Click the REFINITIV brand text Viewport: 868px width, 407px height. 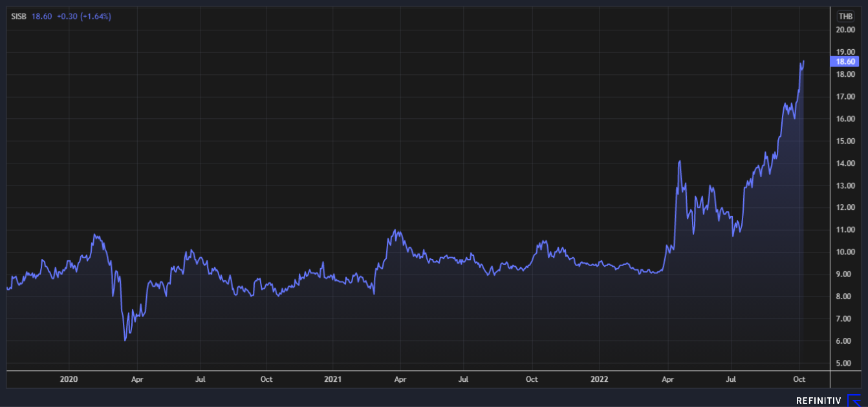(x=818, y=401)
